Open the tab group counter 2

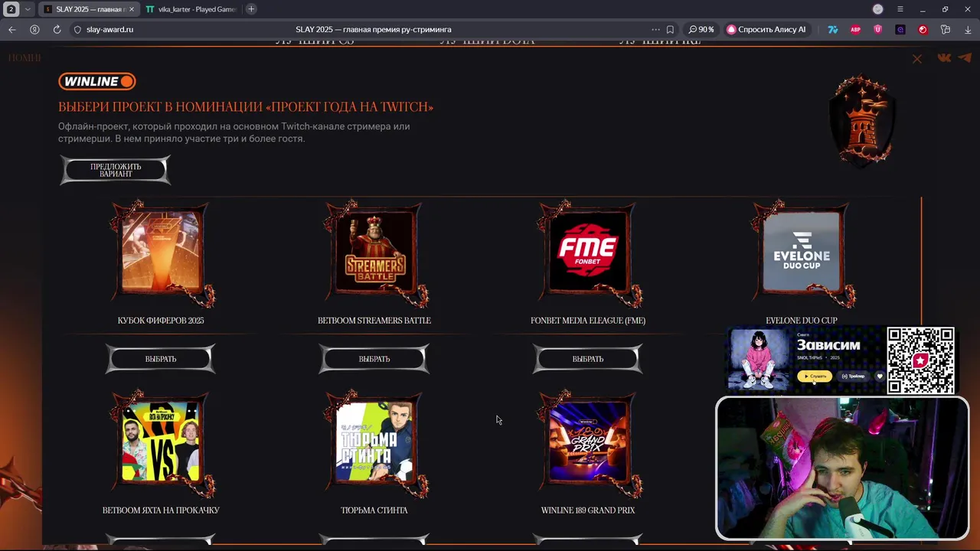point(11,9)
